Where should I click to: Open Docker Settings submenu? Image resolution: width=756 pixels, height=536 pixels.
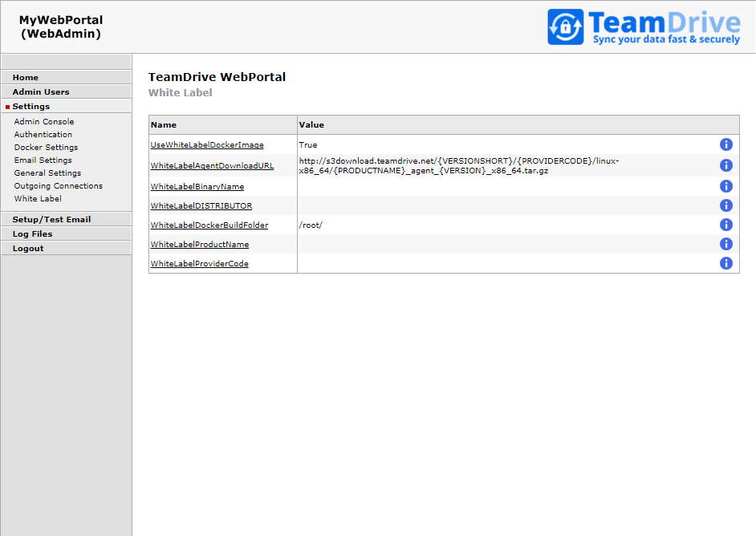click(x=46, y=148)
